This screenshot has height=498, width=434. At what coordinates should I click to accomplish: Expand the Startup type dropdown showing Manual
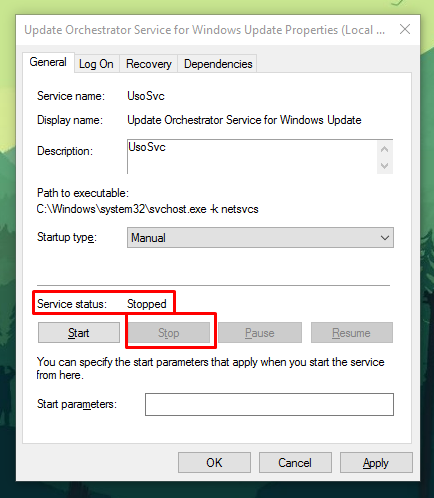pos(260,238)
